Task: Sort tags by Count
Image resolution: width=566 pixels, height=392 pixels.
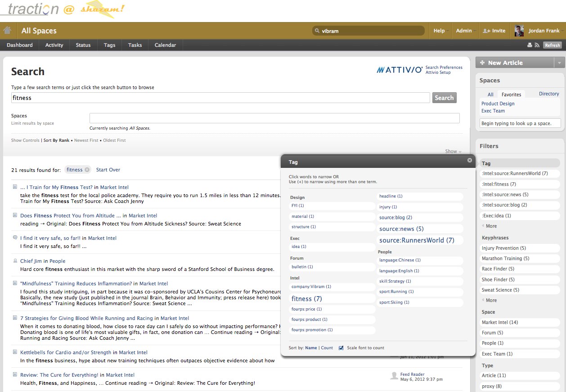Action: 327,348
